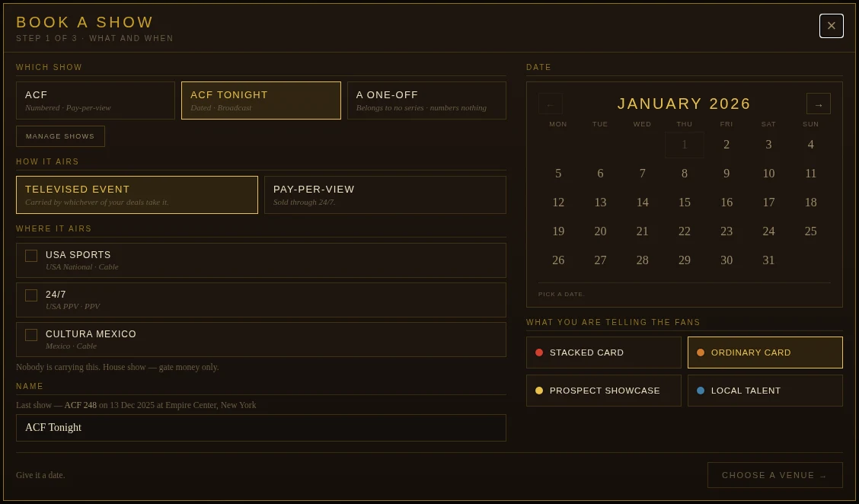Image resolution: width=859 pixels, height=504 pixels.
Task: Open Manage Shows
Action: point(60,136)
